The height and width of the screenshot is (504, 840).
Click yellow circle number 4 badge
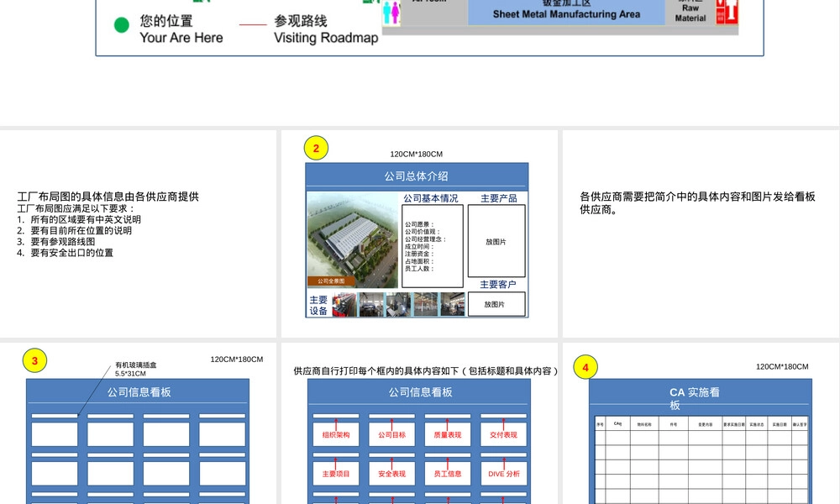pyautogui.click(x=585, y=367)
